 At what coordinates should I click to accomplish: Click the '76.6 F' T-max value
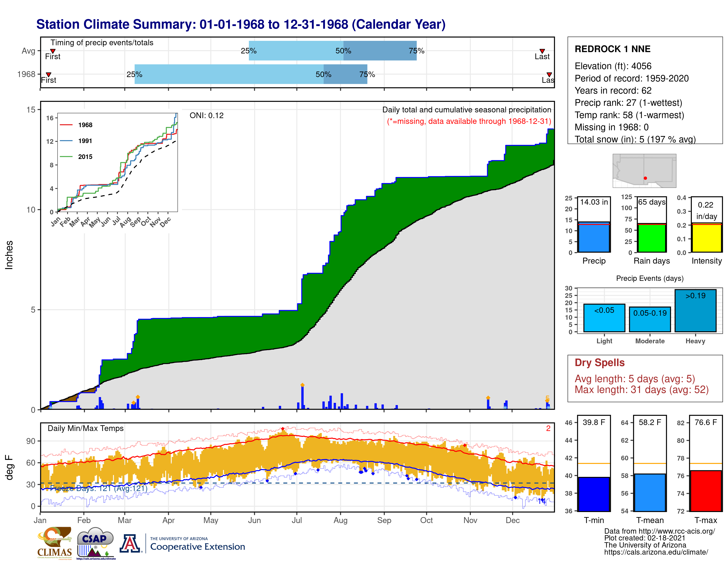point(706,422)
